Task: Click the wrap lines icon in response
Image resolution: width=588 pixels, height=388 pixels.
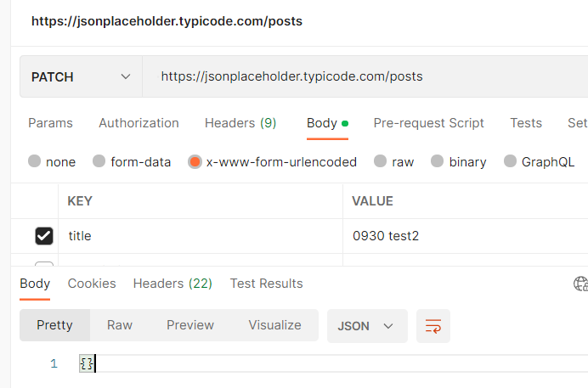Action: tap(433, 326)
